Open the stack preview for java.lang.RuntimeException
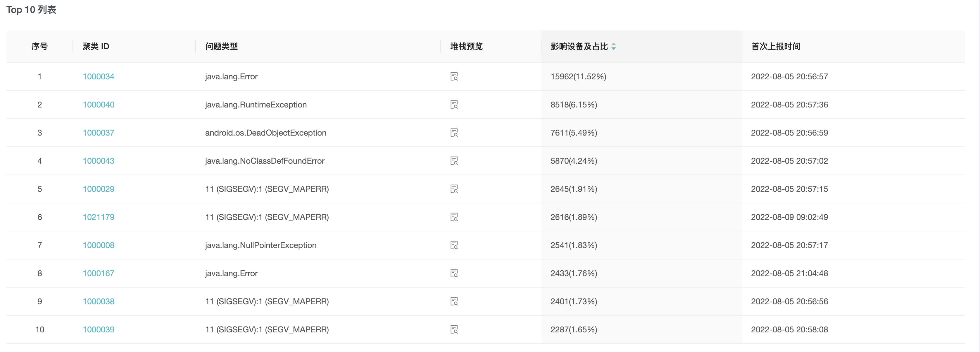 pos(454,104)
